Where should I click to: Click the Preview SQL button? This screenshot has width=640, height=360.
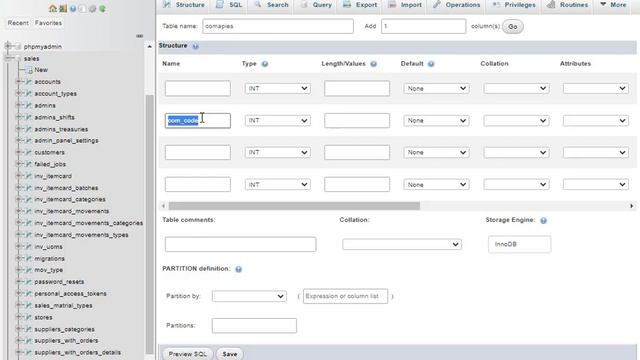(x=187, y=354)
